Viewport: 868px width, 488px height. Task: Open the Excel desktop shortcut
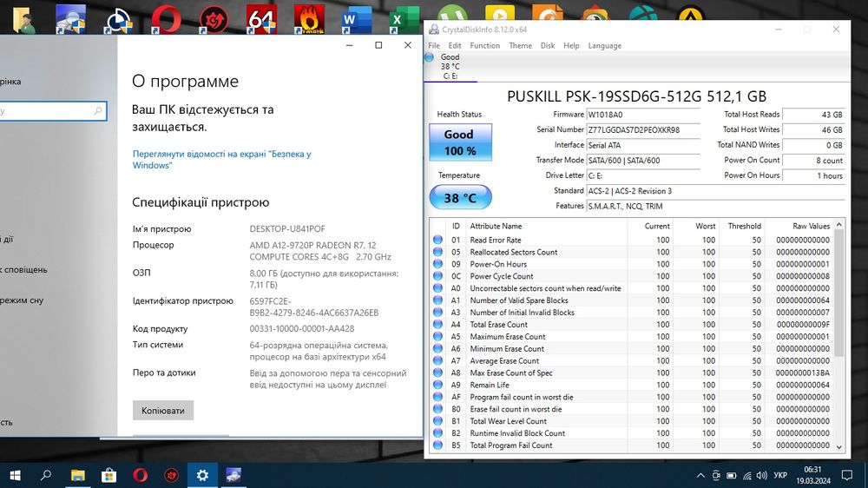404,21
